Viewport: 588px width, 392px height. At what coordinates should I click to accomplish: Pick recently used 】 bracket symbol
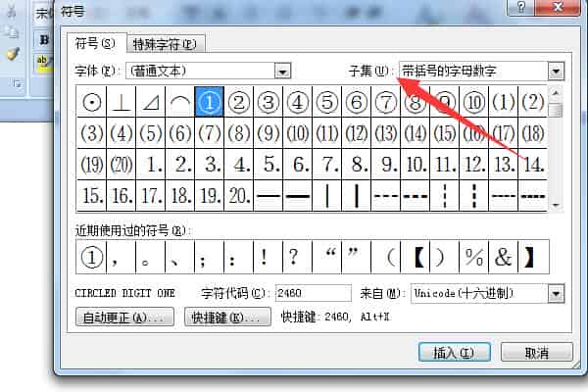533,258
